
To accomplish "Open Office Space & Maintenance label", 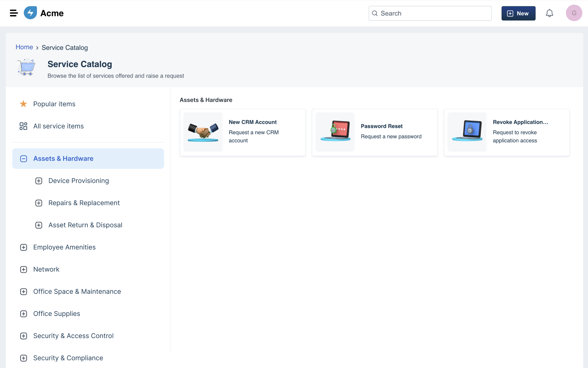I will [x=77, y=292].
